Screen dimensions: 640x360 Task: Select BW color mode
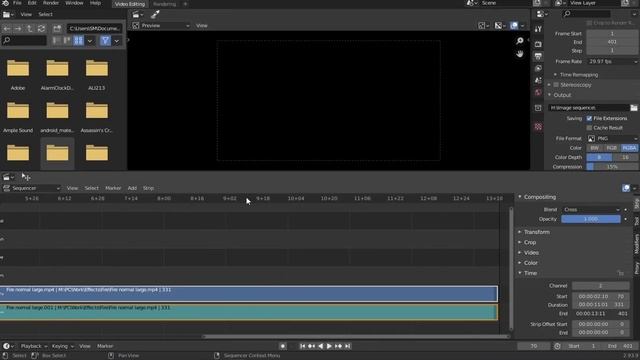point(595,148)
